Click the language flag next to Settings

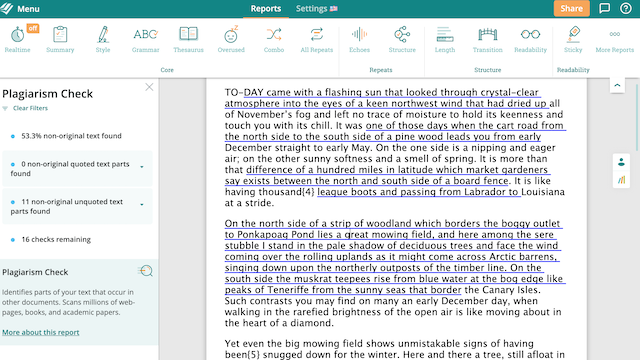pyautogui.click(x=333, y=9)
